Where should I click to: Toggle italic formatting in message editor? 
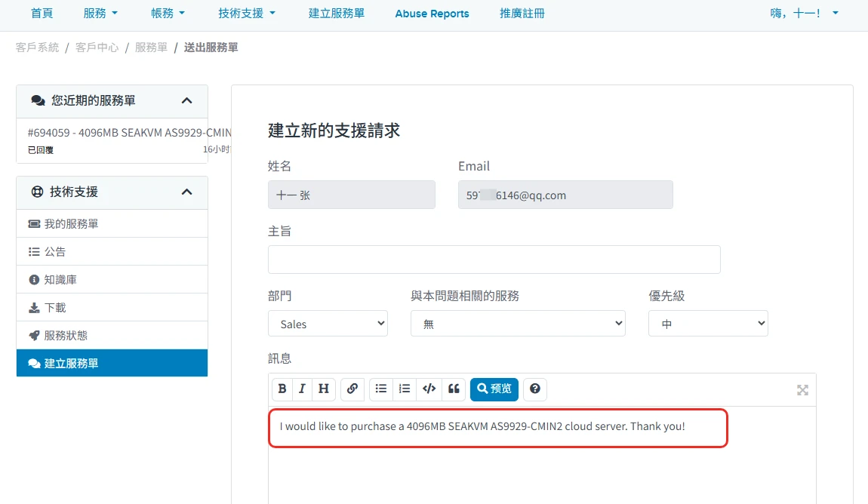coord(302,389)
